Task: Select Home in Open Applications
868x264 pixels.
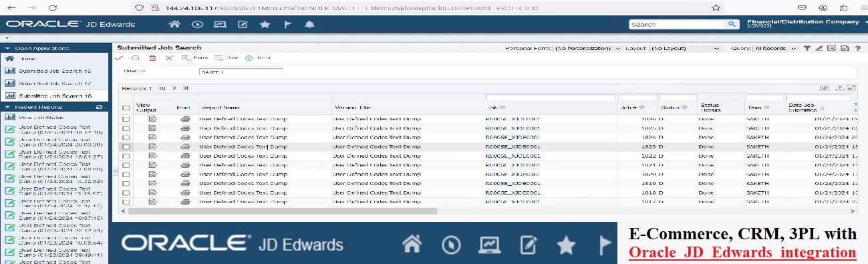Action: click(27, 59)
